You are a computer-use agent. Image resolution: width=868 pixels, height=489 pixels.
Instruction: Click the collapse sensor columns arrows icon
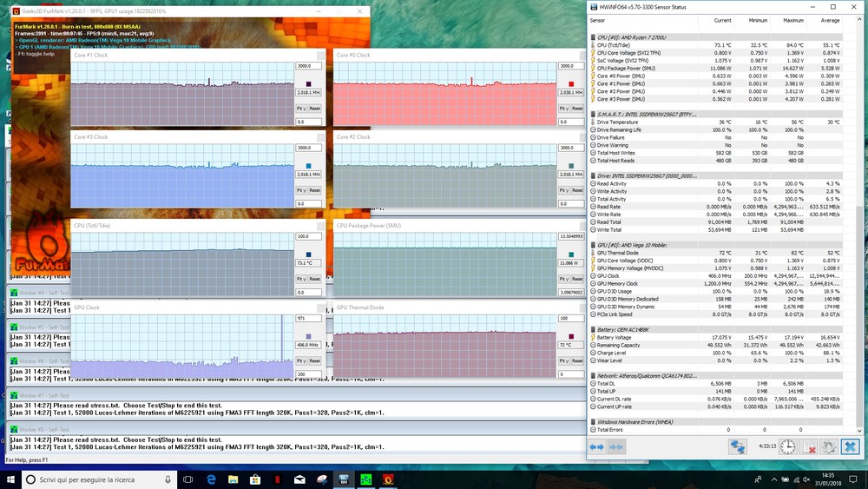click(615, 446)
